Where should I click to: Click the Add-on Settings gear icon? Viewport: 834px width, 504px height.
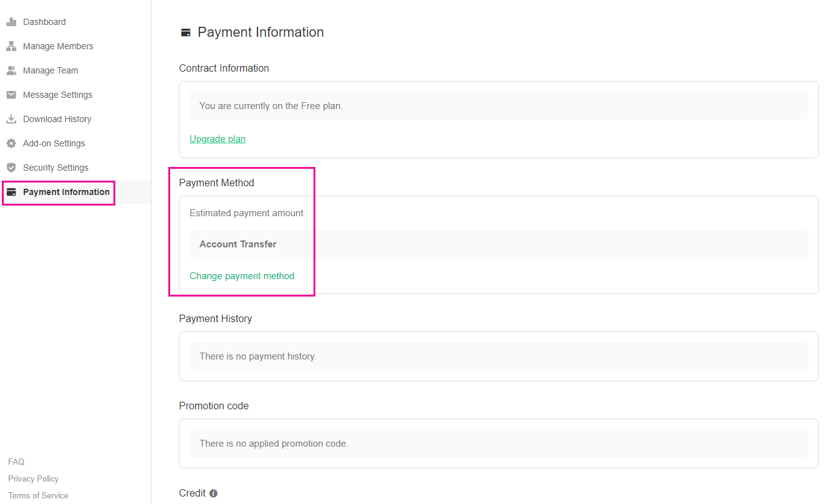coord(11,143)
